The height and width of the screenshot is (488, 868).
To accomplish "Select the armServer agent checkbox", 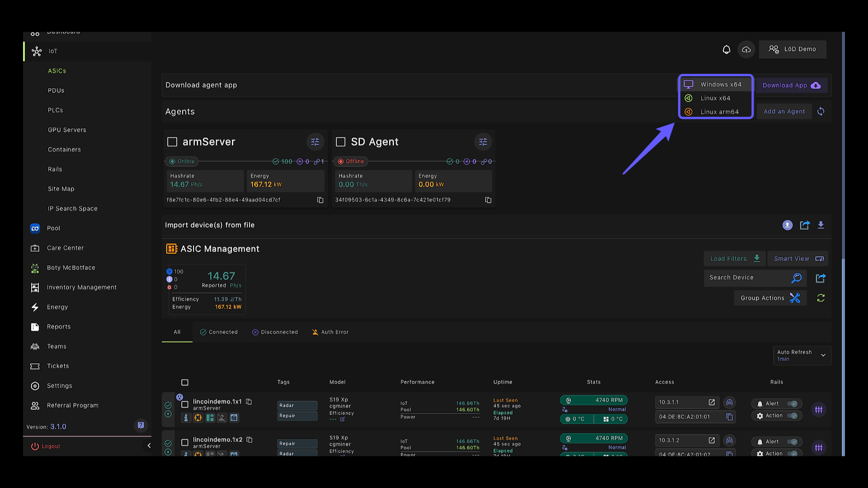I will pos(172,142).
